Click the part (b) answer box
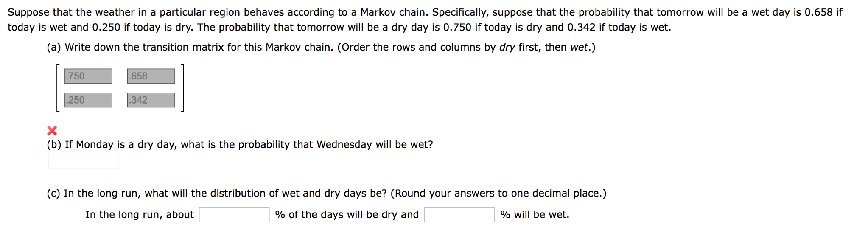Image resolution: width=868 pixels, height=233 pixels. coord(84,161)
